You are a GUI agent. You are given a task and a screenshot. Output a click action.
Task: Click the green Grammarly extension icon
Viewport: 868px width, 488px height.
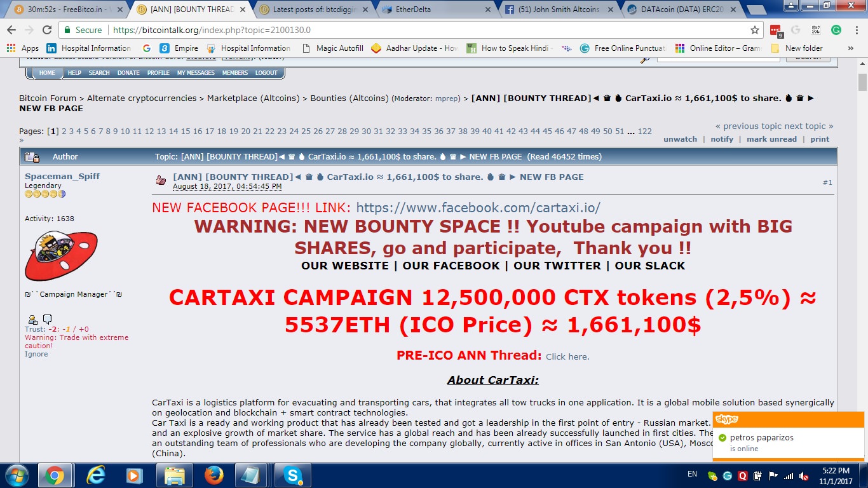[836, 30]
